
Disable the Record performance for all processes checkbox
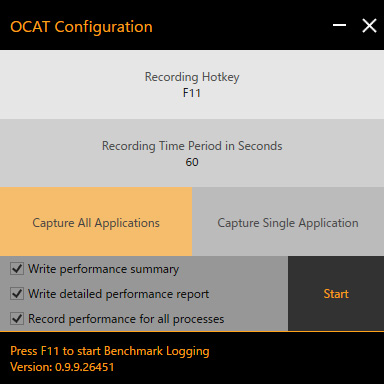(x=17, y=319)
